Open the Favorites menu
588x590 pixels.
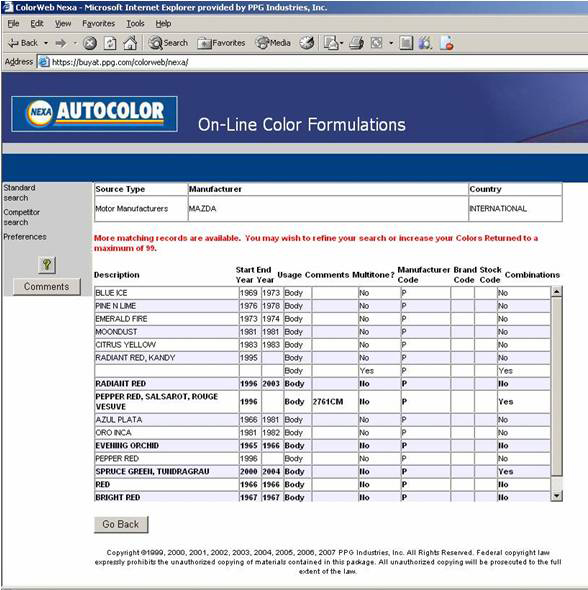tap(99, 24)
